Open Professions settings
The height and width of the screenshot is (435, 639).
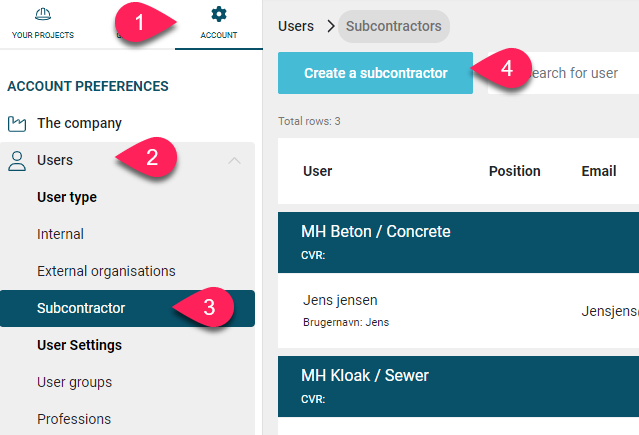[74, 419]
